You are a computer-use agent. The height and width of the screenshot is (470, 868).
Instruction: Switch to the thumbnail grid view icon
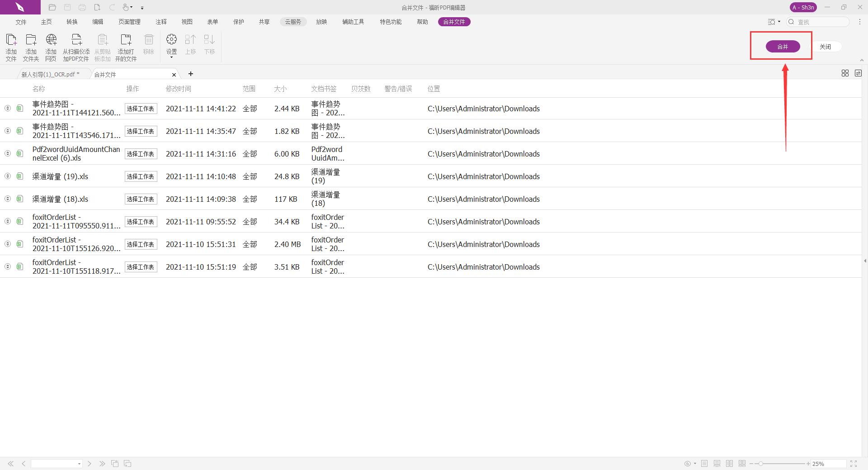(x=845, y=73)
